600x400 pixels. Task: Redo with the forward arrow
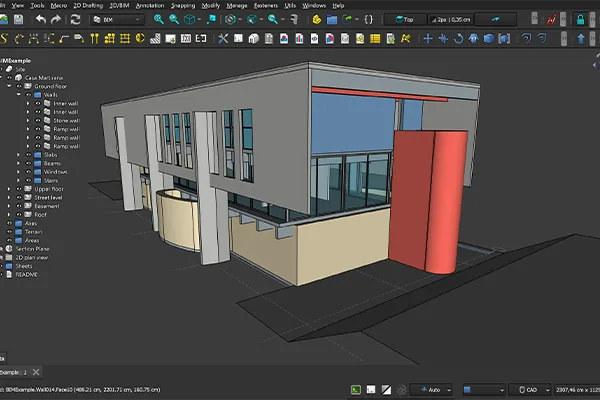click(56, 19)
